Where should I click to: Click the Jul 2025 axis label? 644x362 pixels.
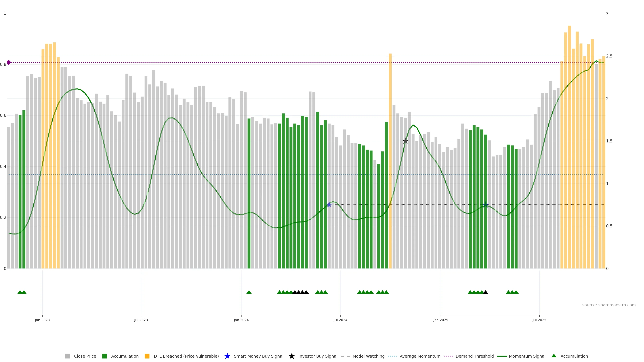coord(539,320)
